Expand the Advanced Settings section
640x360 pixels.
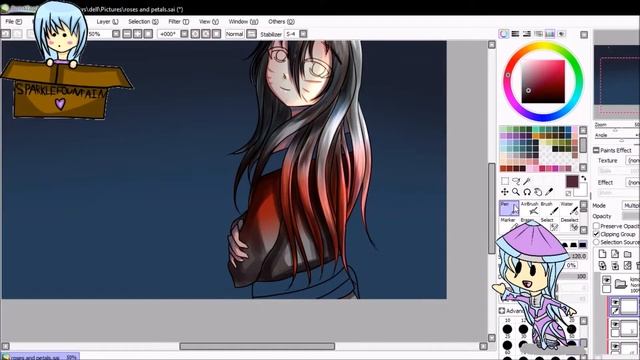pos(502,311)
